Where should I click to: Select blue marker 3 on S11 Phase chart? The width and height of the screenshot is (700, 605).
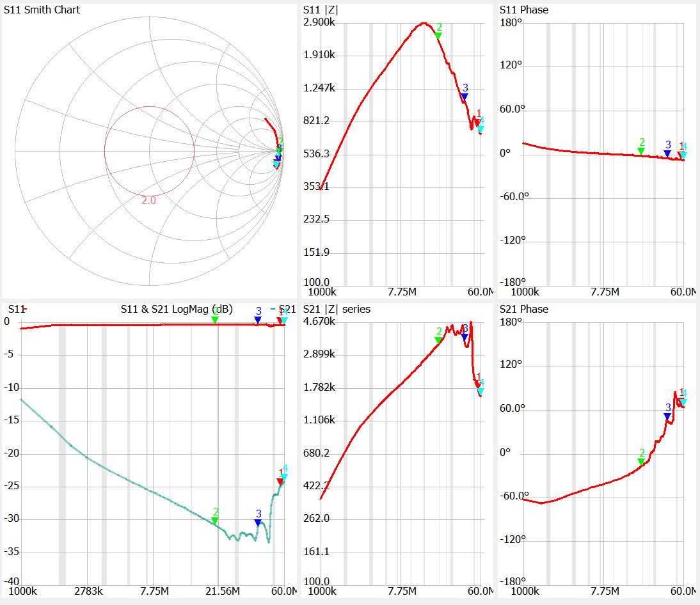pos(667,153)
